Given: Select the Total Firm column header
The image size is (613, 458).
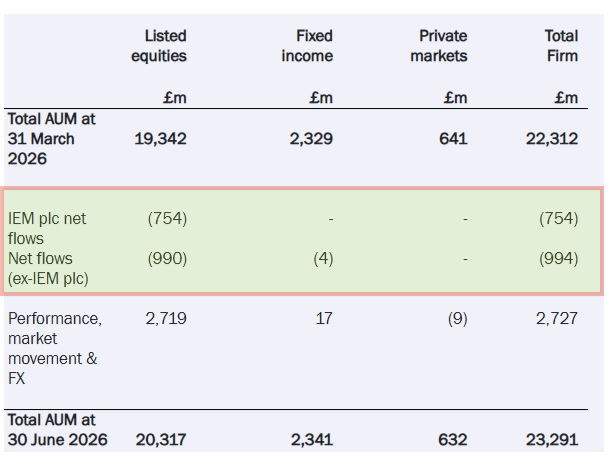Looking at the screenshot, I should click(562, 46).
